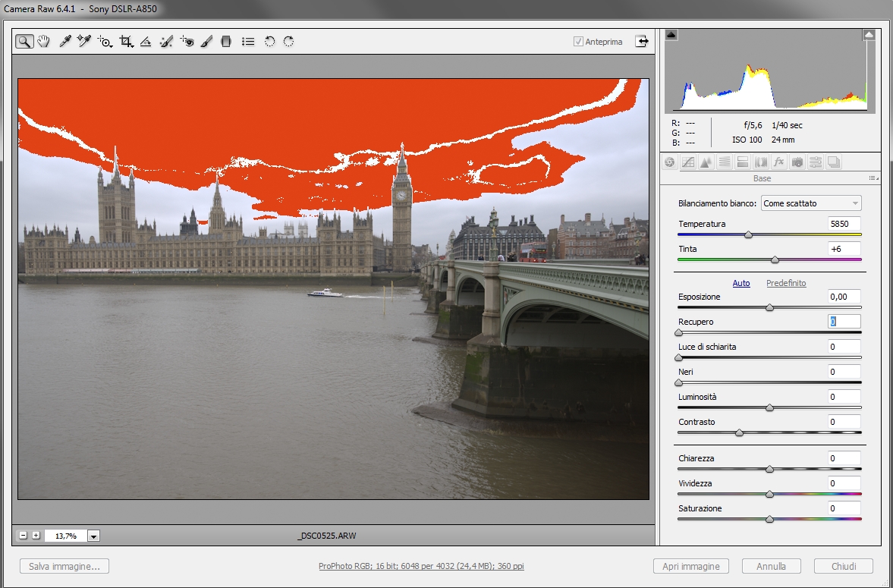Select the White Balance eyedropper tool

[65, 42]
